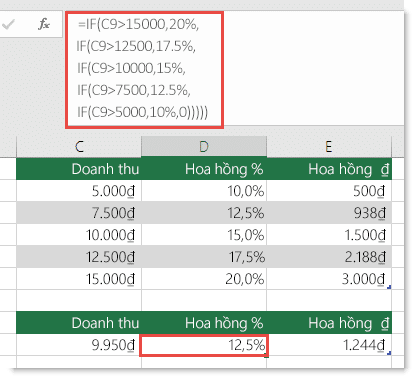Click inside the formula bar IF formula
Viewport: 419px width, 383px height.
(x=144, y=69)
